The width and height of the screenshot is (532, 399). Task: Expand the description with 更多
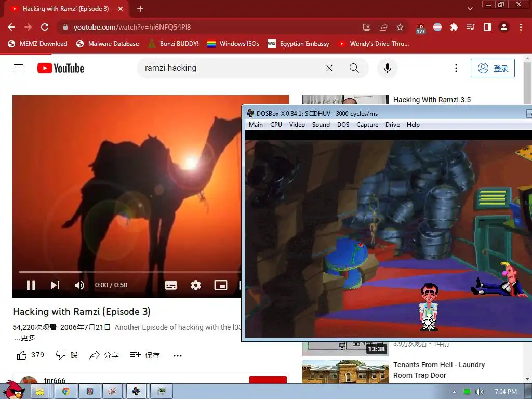(25, 338)
